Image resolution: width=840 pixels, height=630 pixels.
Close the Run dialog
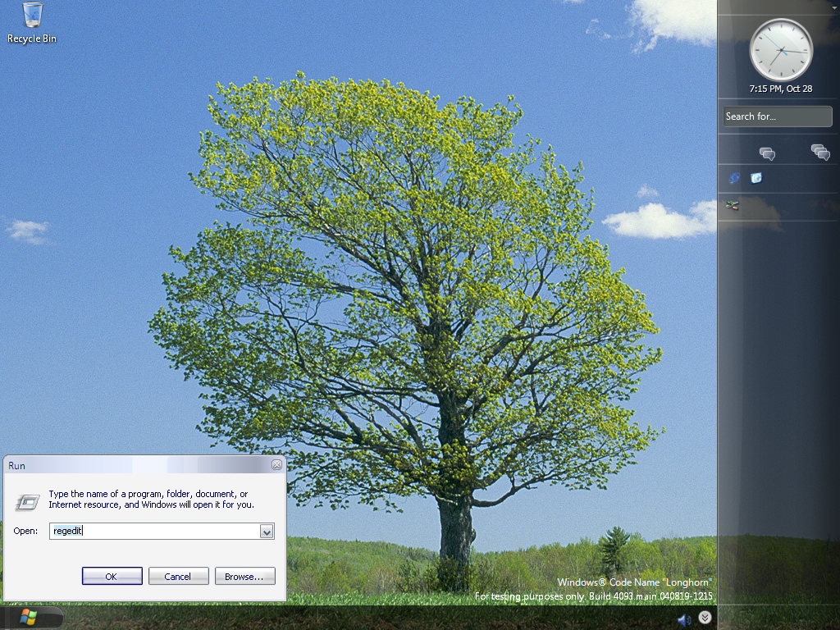point(276,465)
